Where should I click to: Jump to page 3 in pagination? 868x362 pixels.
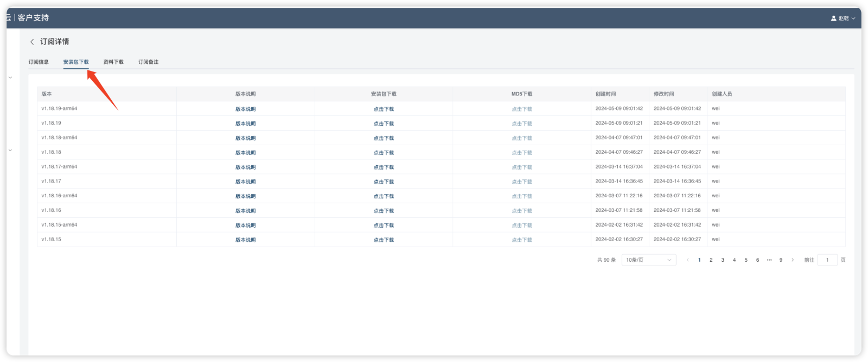tap(723, 260)
